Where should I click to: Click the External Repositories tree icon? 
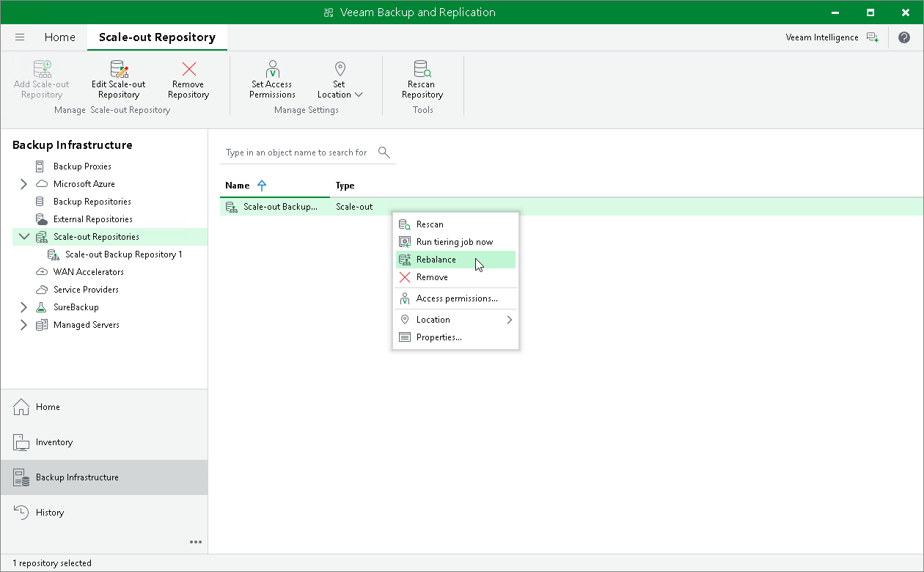[41, 219]
